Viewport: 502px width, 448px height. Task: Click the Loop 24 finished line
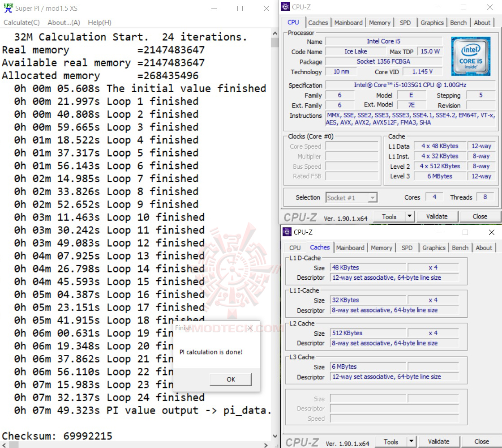pyautogui.click(x=109, y=397)
